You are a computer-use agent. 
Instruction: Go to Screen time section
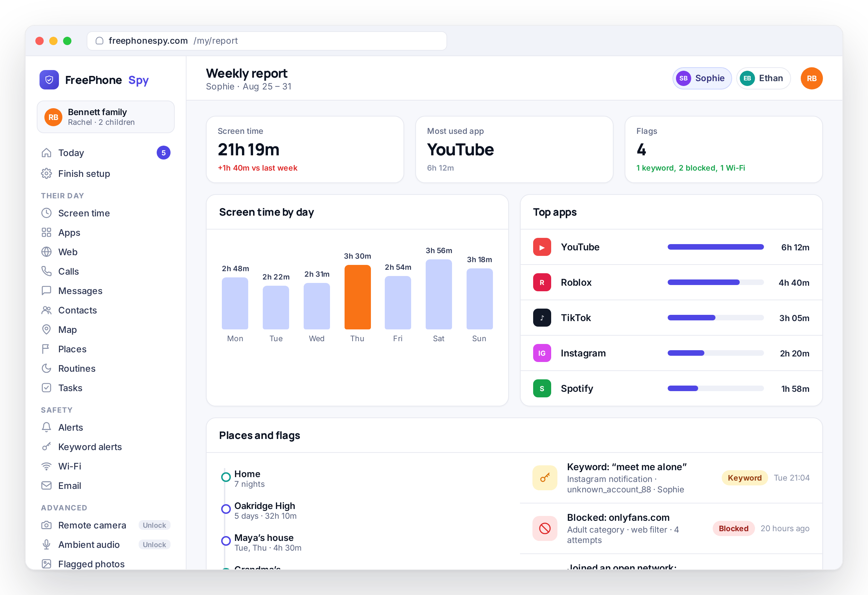click(106, 213)
